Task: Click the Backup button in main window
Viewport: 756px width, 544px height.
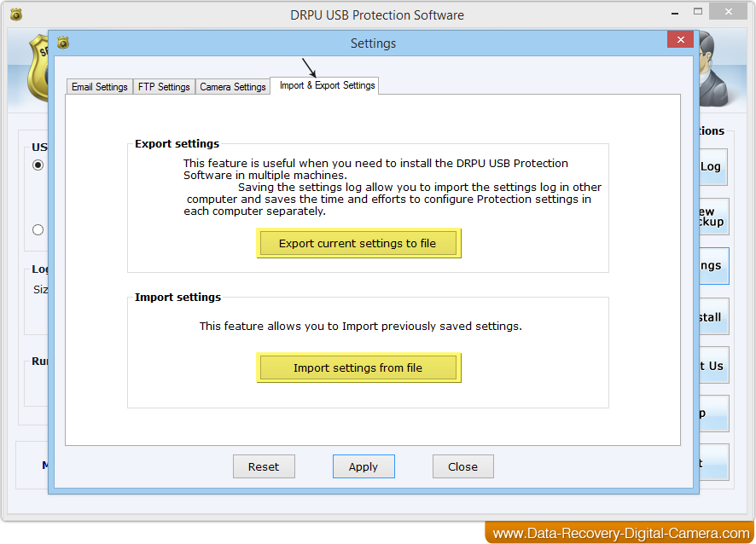Action: coord(713,217)
